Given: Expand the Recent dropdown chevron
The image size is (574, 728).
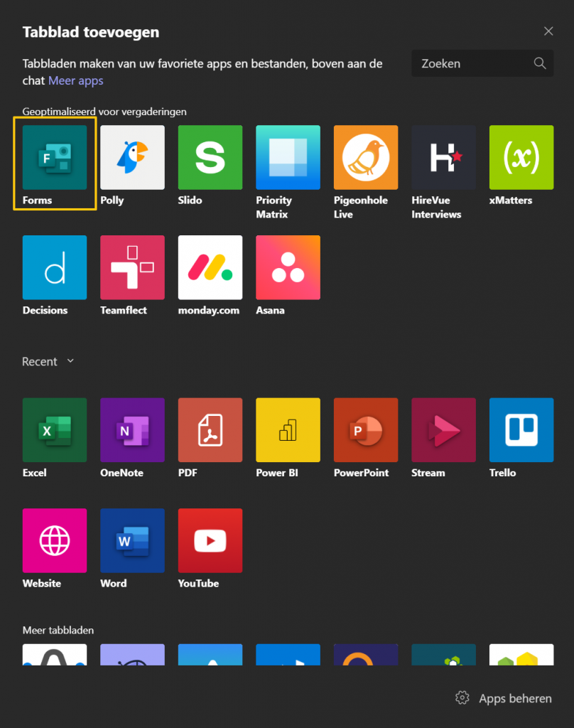Looking at the screenshot, I should (x=70, y=360).
